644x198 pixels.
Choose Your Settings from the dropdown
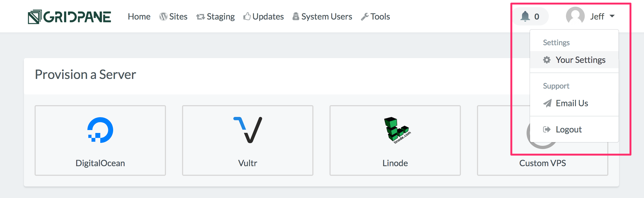pos(574,60)
